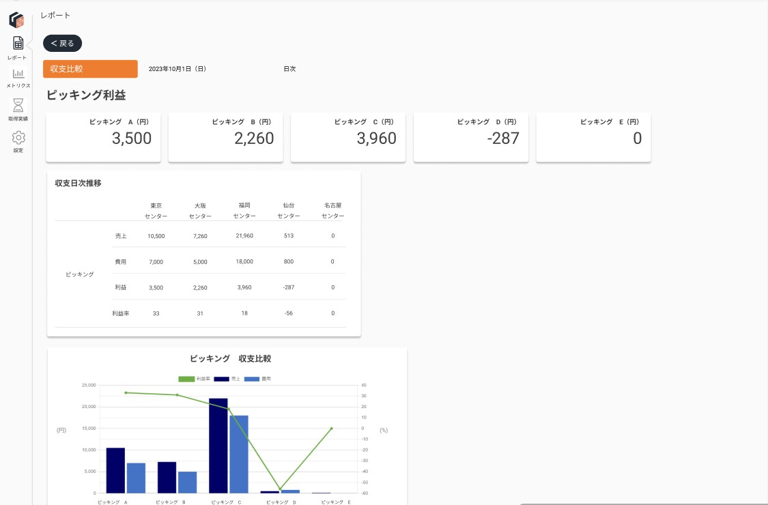Click the 513 sales cell
Viewport: 768px width, 505px height.
288,236
